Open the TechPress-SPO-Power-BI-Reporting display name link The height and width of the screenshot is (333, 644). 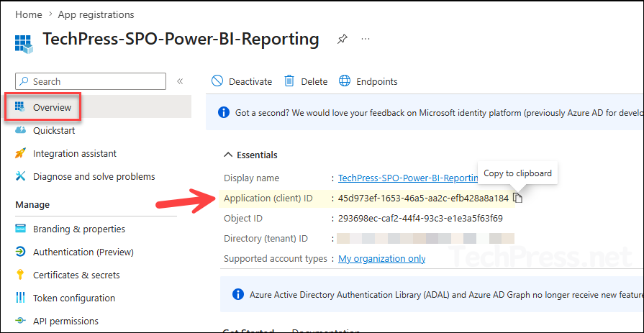point(408,178)
